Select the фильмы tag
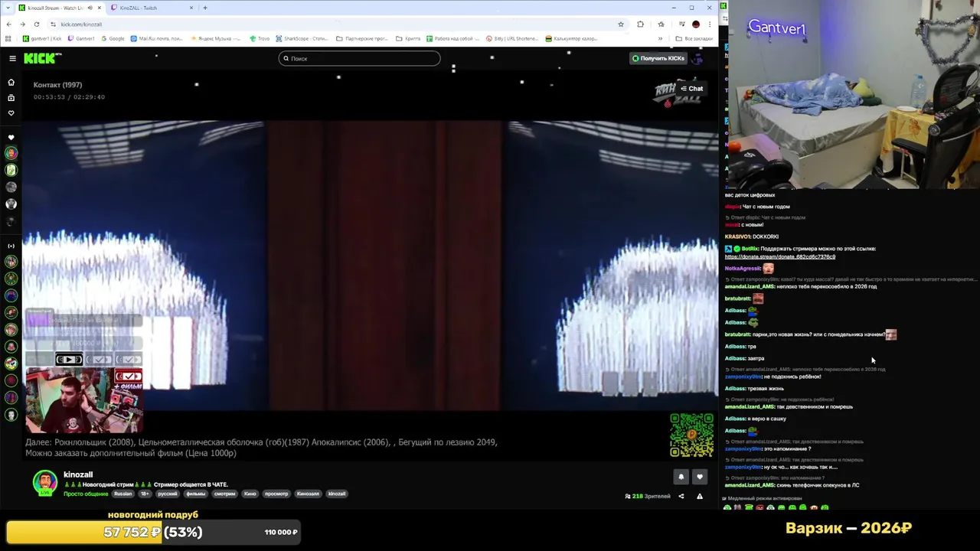This screenshot has height=551, width=980. [x=196, y=494]
